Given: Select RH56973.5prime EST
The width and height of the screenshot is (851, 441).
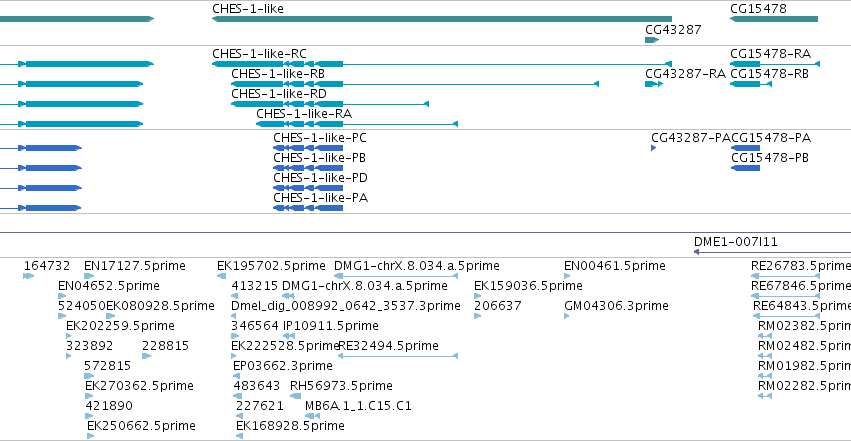Looking at the screenshot, I should coord(295,397).
